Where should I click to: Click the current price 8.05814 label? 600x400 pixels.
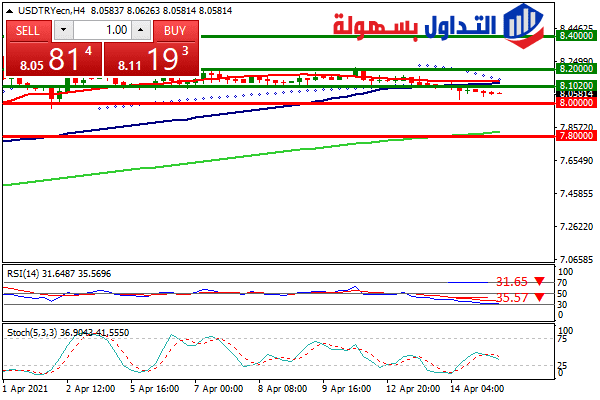pyautogui.click(x=576, y=94)
